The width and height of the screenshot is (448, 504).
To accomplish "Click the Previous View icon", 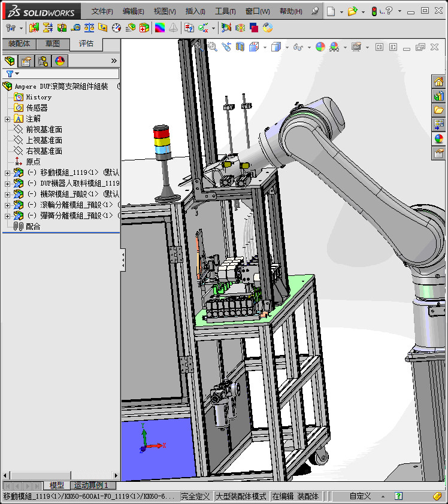I will 226,47.
